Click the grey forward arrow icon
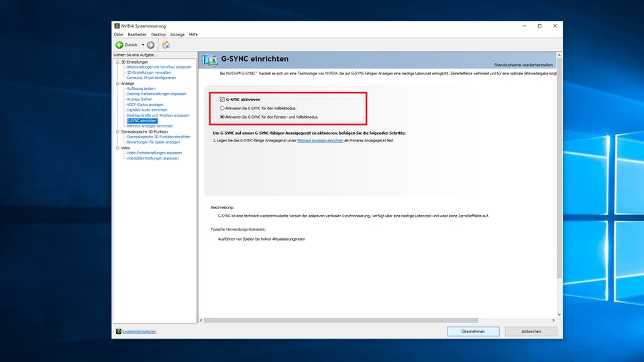 (x=151, y=45)
